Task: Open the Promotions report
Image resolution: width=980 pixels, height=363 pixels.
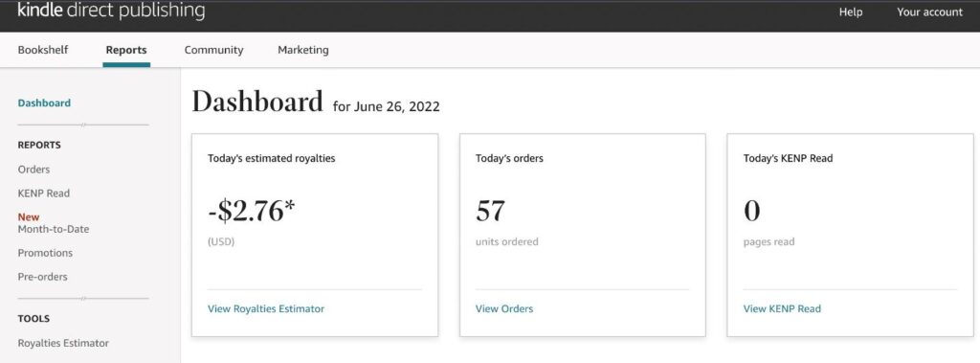Action: [45, 253]
